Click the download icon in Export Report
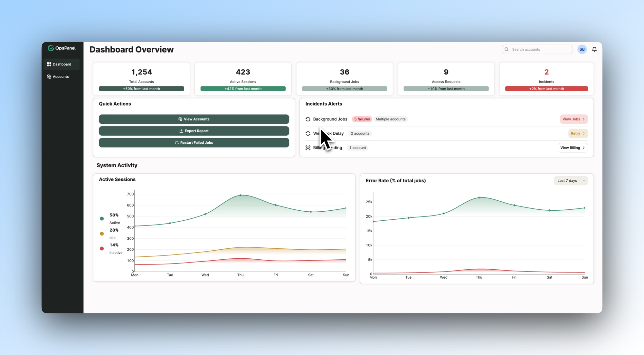The image size is (644, 355). 181,131
